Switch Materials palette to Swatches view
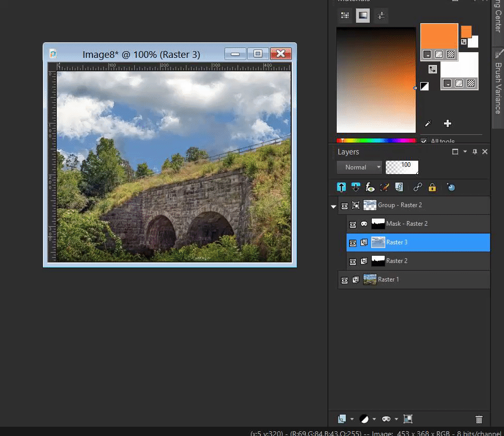Image resolution: width=504 pixels, height=436 pixels. tap(345, 15)
